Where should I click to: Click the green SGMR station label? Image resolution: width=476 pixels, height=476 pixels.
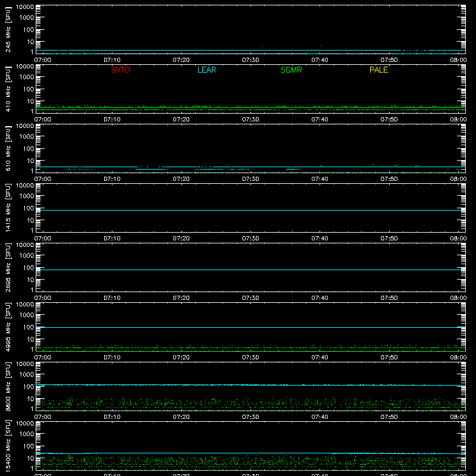pos(291,70)
